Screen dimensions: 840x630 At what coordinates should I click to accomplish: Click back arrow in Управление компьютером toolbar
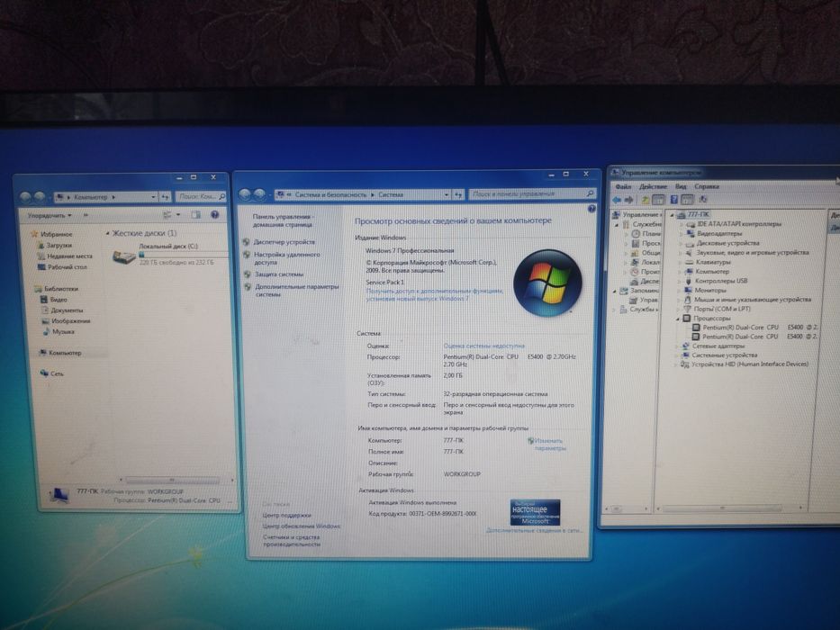(617, 200)
